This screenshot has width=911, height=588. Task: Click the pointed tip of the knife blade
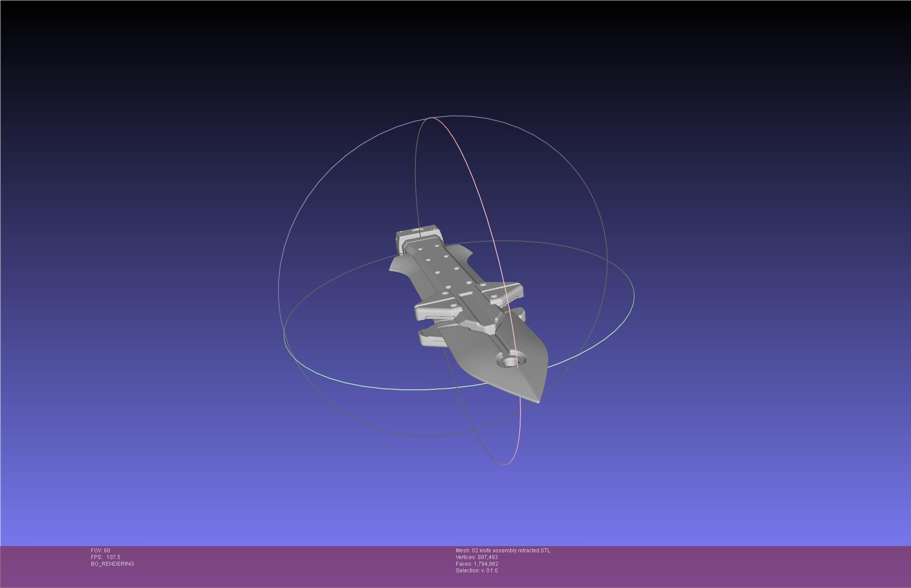coord(537,400)
